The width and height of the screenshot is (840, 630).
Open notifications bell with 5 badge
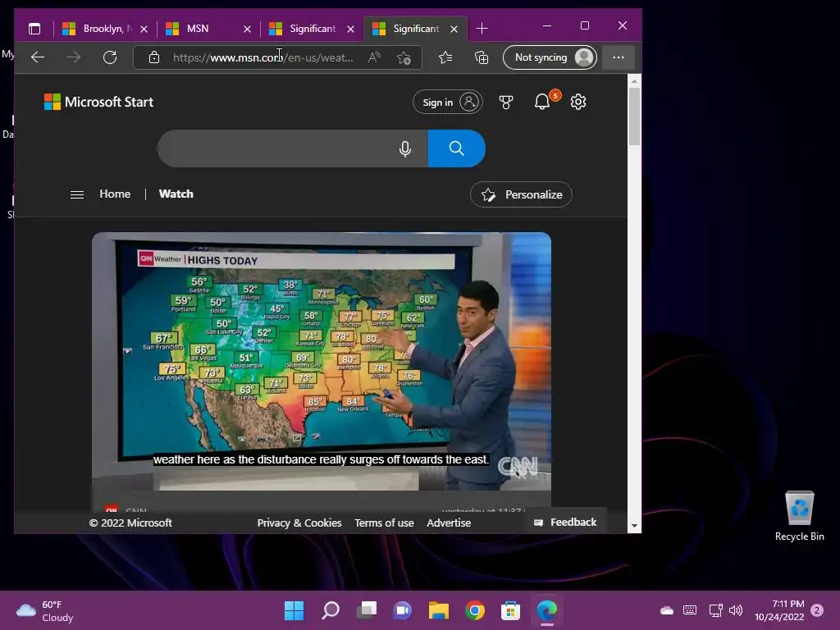click(x=543, y=101)
